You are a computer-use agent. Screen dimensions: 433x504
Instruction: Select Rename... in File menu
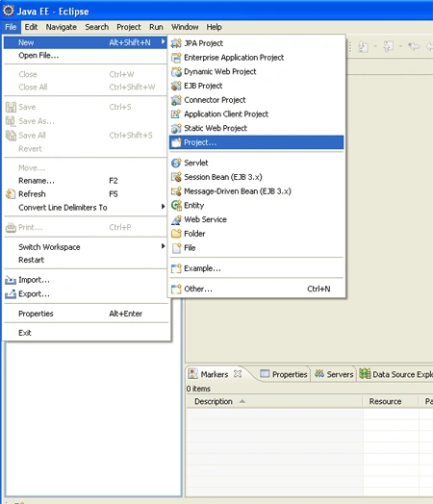86,181
